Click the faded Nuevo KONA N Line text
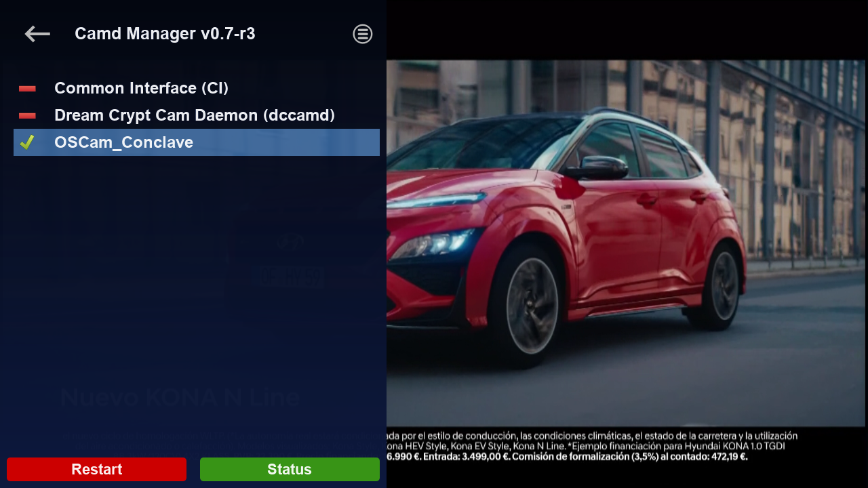 coord(180,397)
